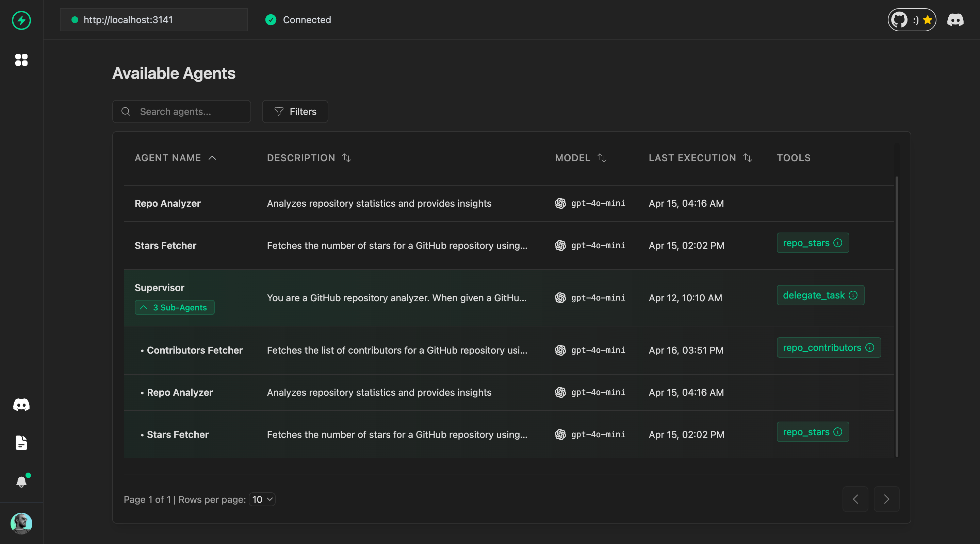Image resolution: width=980 pixels, height=544 pixels.
Task: Go to previous page arrow
Action: 855,499
